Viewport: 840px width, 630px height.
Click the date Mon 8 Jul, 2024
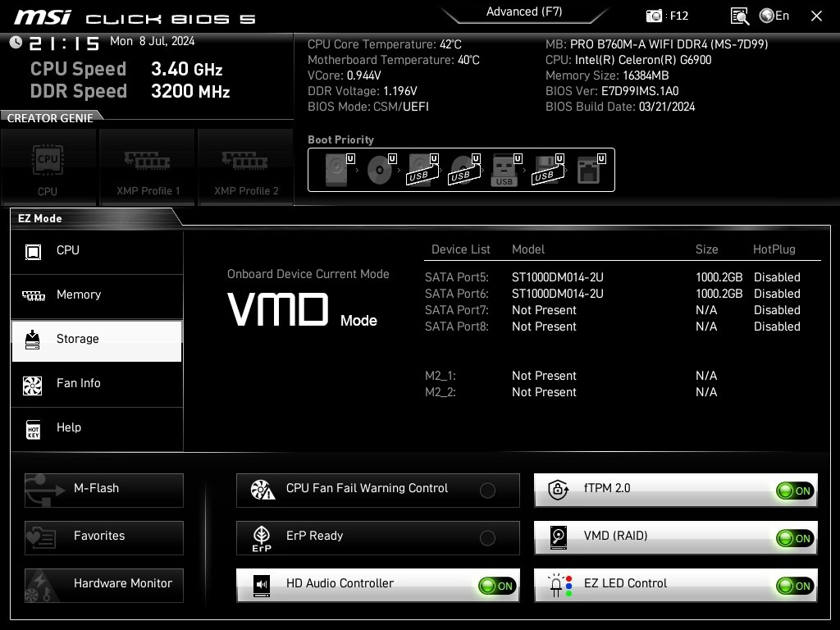coord(152,41)
